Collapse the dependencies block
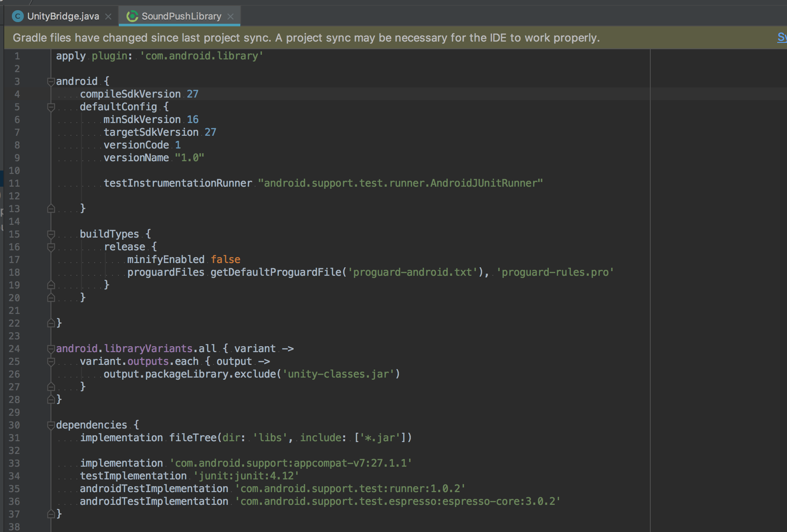This screenshot has width=787, height=532. [x=51, y=425]
